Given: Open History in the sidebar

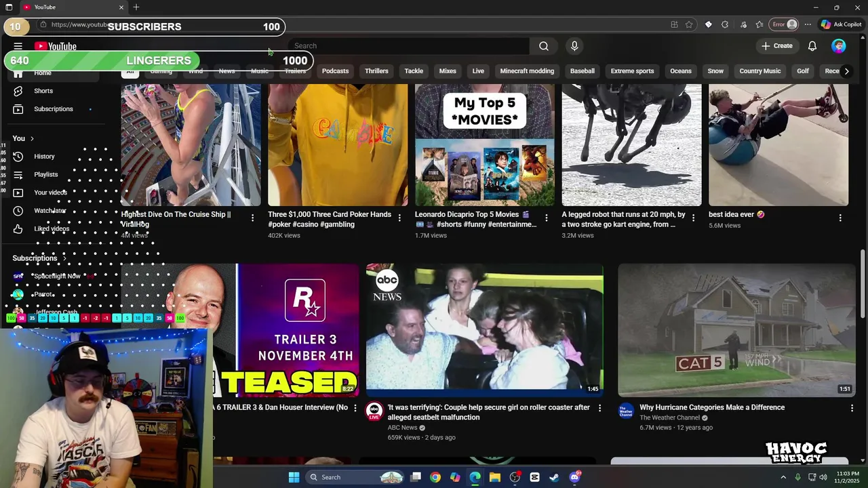Looking at the screenshot, I should click(44, 157).
